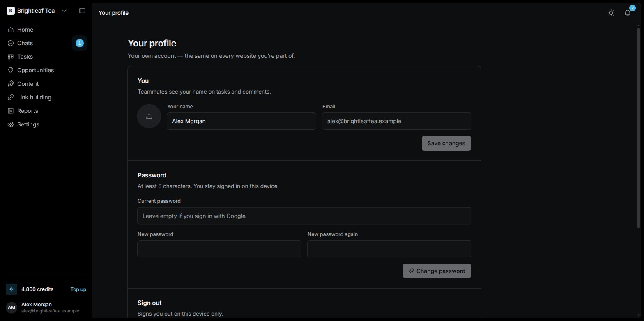Click the Sign out section heading
The image size is (644, 321).
[149, 303]
